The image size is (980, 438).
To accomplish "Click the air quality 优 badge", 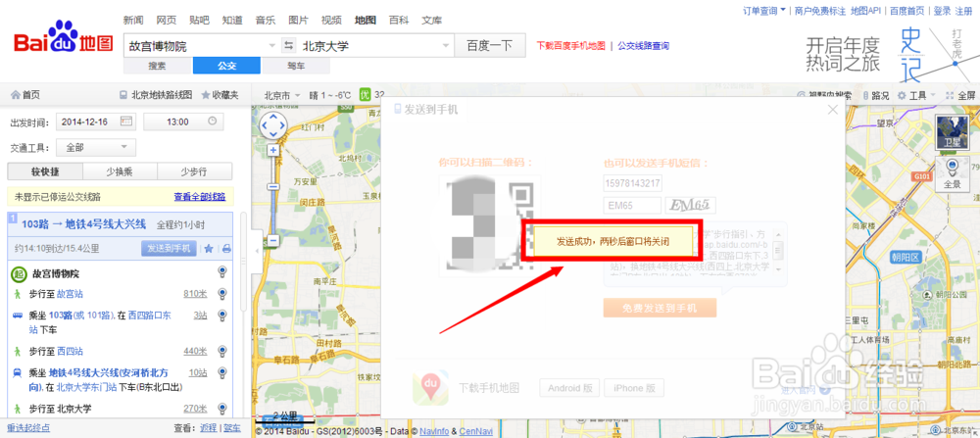I will (x=365, y=96).
